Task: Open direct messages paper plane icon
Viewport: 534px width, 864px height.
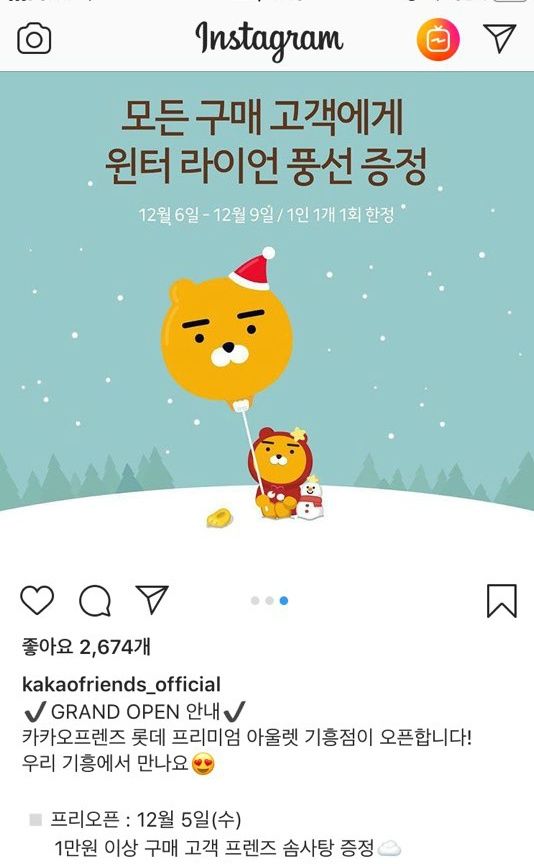Action: click(500, 38)
